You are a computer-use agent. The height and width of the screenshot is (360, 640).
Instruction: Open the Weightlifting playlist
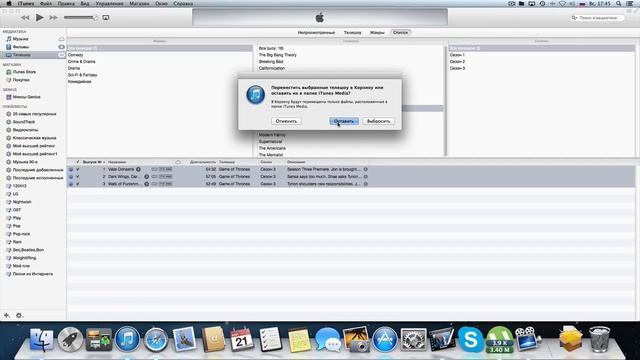tap(24, 258)
